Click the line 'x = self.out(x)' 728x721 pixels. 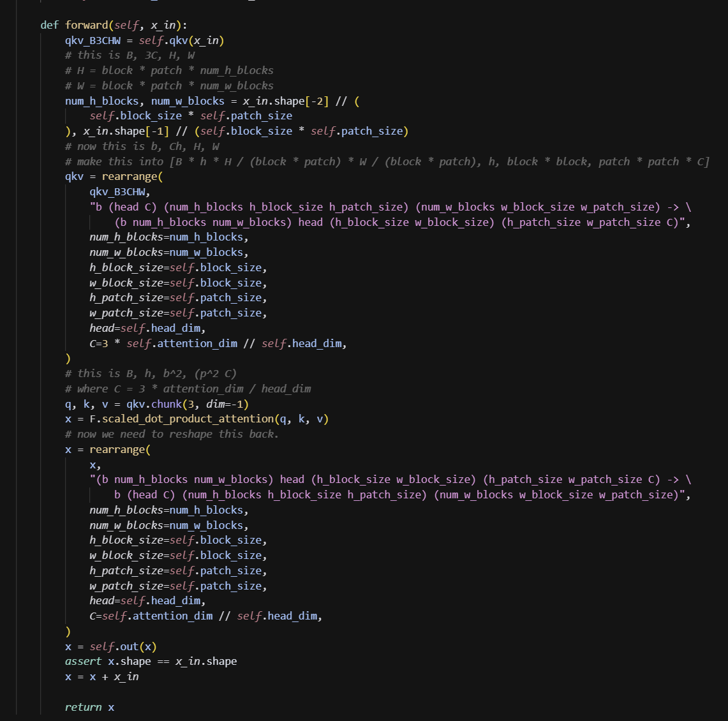coord(111,647)
